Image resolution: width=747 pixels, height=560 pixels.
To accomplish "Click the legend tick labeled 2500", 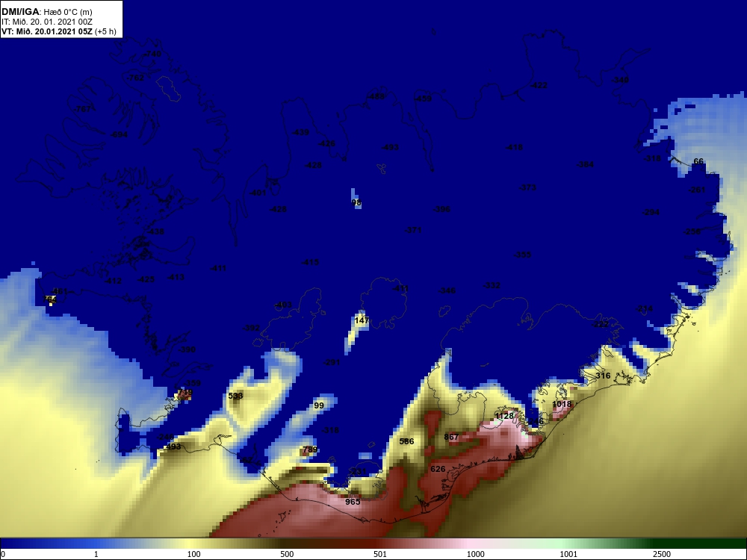I will [x=662, y=554].
